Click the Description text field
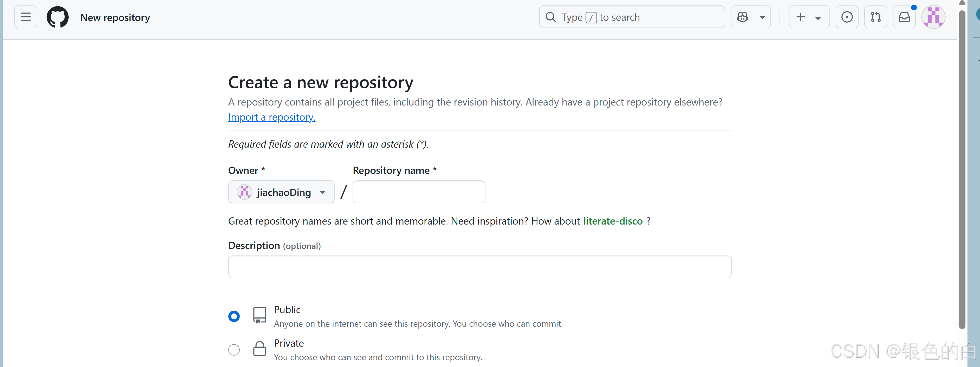Image resolution: width=980 pixels, height=367 pixels. pyautogui.click(x=479, y=267)
